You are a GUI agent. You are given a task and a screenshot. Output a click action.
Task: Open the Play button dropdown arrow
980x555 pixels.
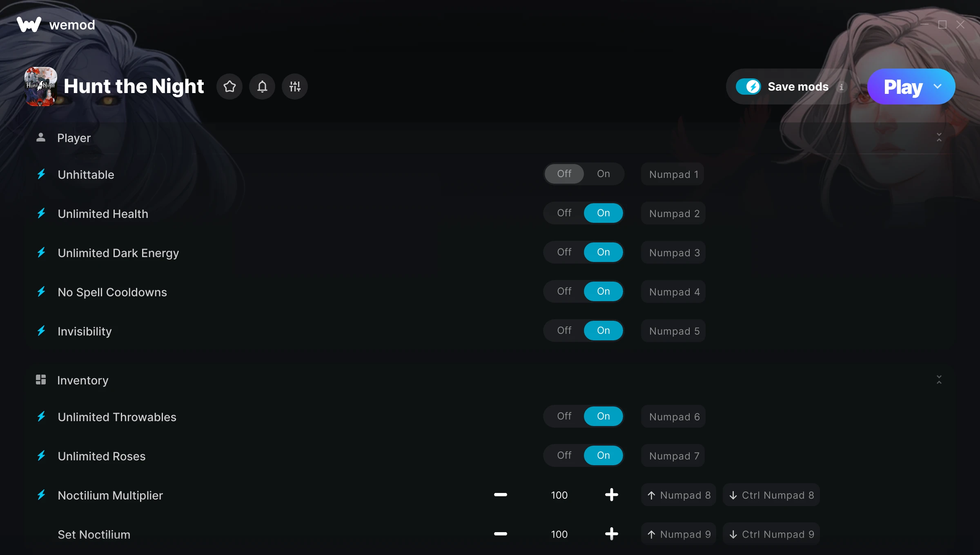(x=938, y=87)
